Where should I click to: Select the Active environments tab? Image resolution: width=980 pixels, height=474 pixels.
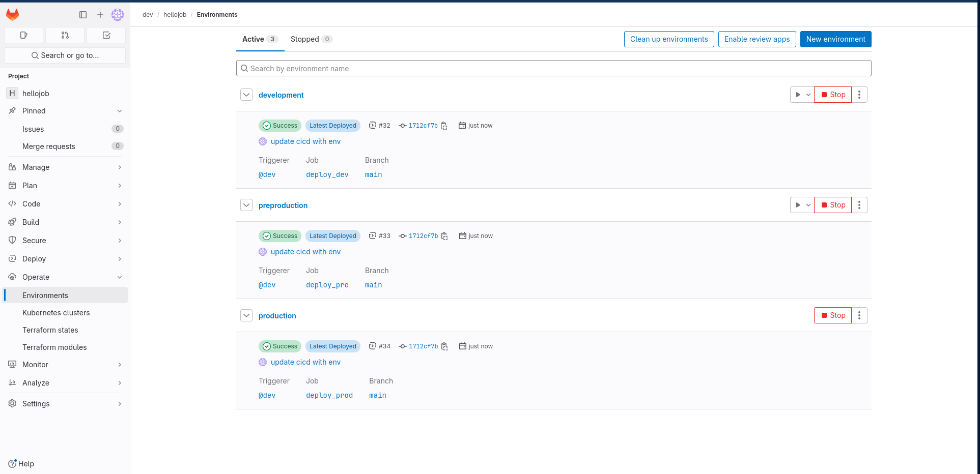click(260, 39)
